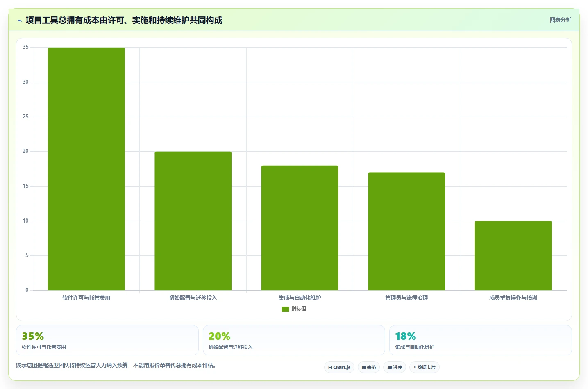Click x-axis label 管理员与流程治理

406,298
